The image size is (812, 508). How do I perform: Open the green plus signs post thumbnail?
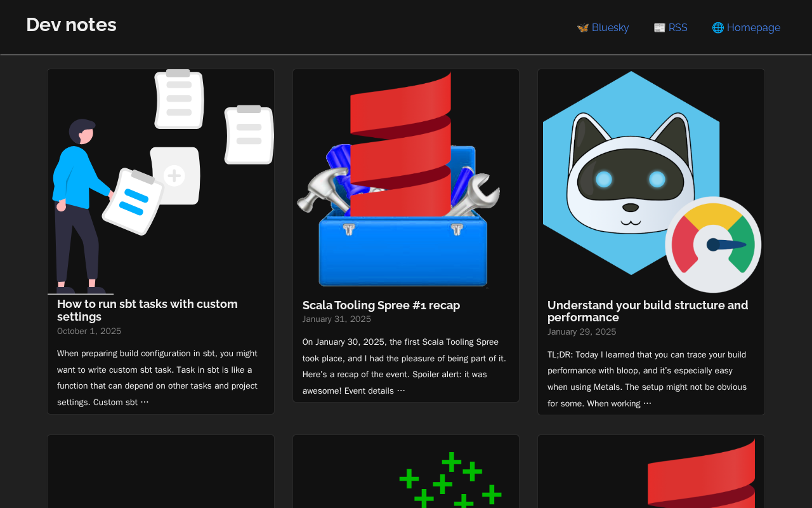pos(406,472)
